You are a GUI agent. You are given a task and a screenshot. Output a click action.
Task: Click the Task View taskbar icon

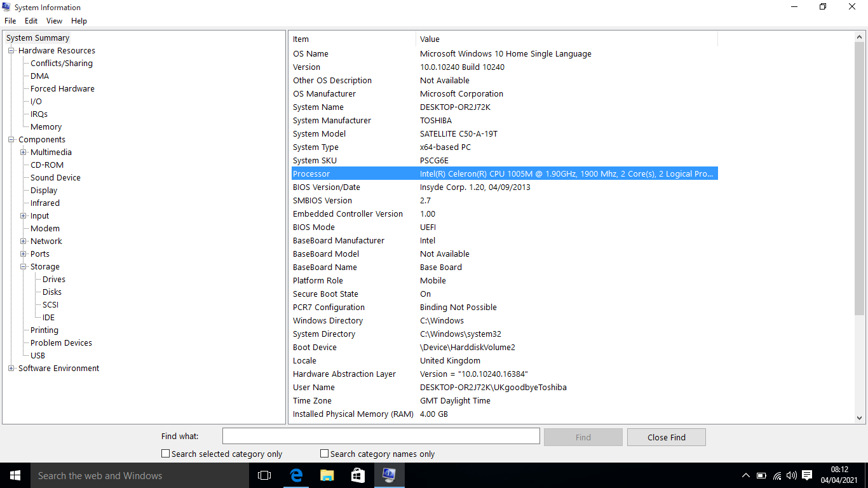(x=264, y=475)
